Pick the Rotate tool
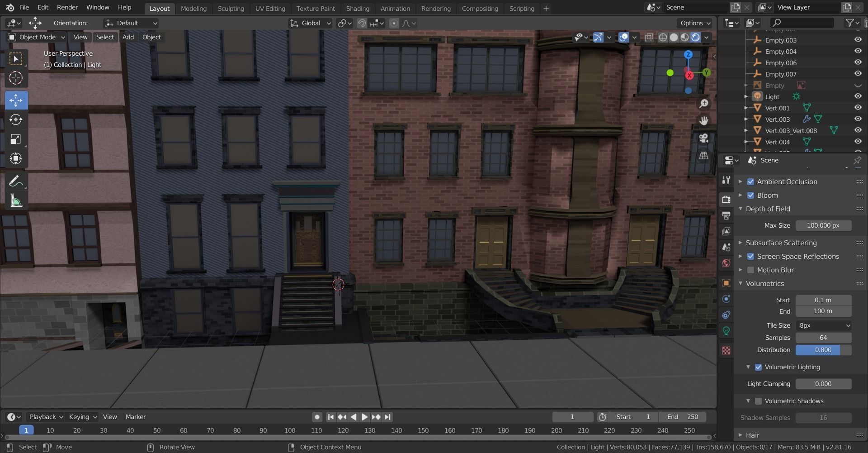The width and height of the screenshot is (868, 453). click(16, 119)
